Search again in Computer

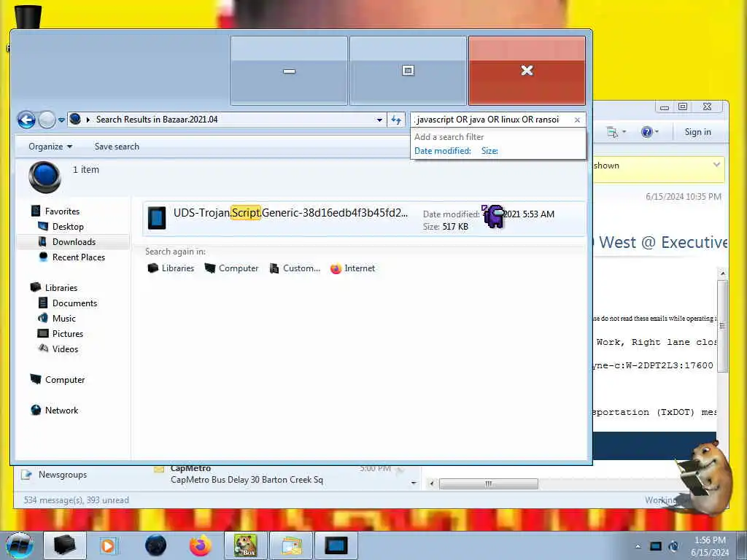point(231,268)
